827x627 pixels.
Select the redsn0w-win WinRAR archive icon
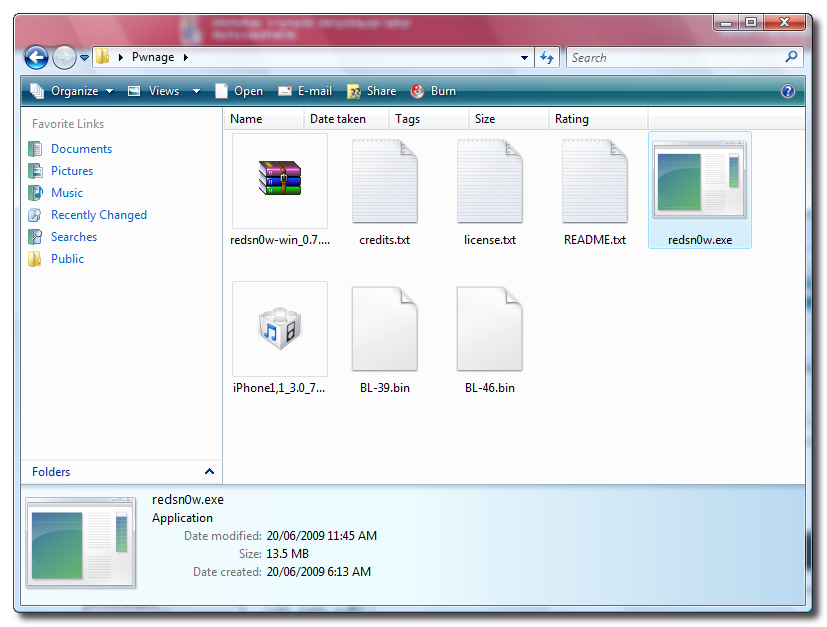(x=280, y=180)
